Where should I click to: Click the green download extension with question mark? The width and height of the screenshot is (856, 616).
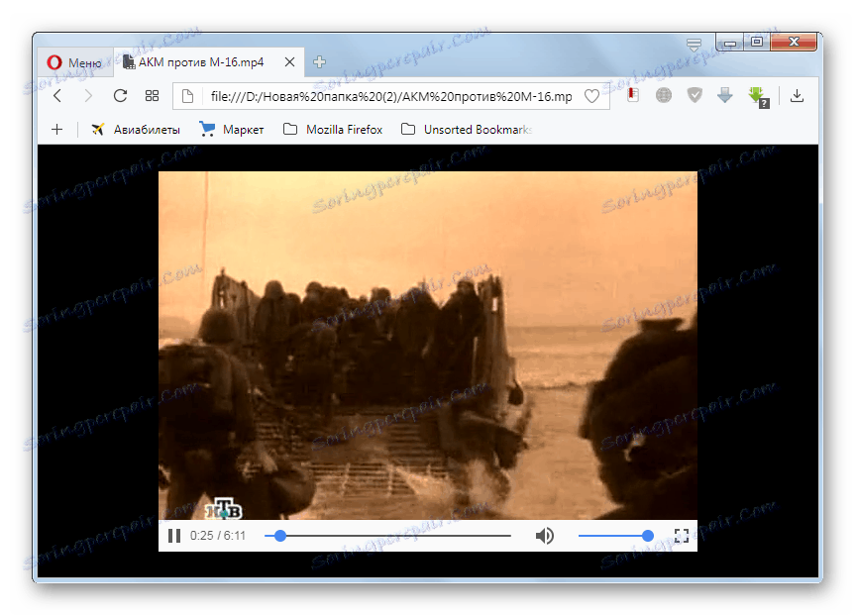pyautogui.click(x=758, y=97)
